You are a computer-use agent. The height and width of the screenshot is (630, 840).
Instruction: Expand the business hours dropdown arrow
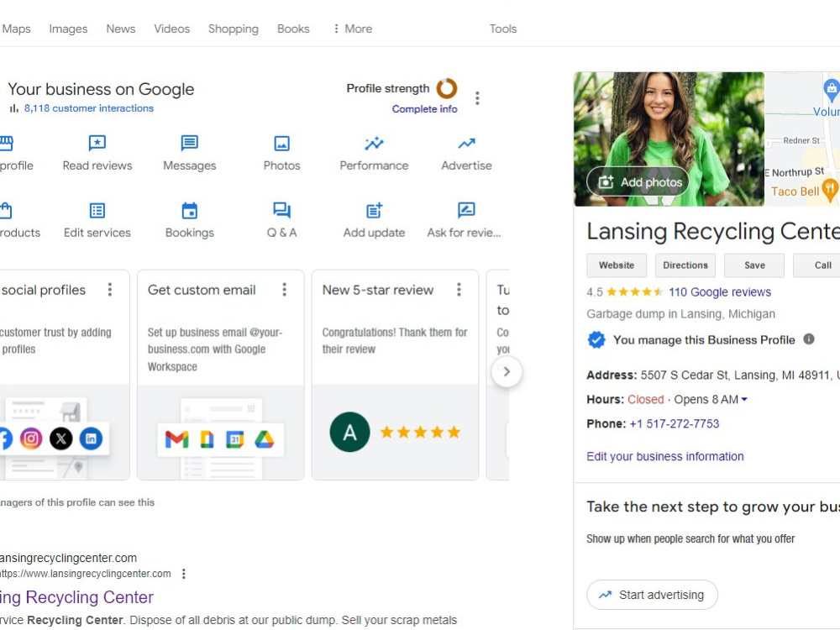pos(744,400)
